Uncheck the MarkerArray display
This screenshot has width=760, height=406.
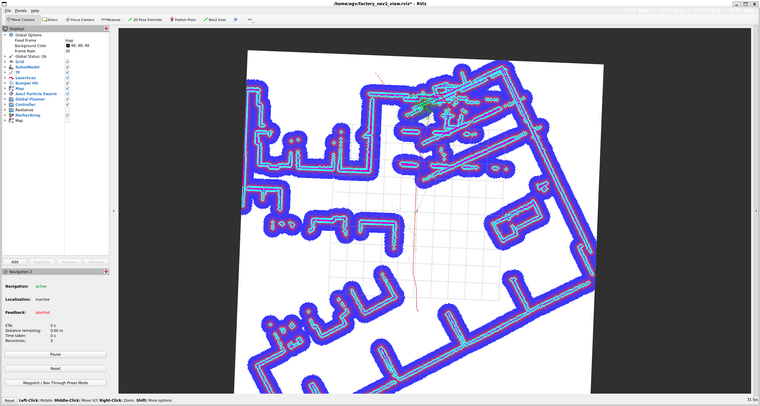(67, 115)
